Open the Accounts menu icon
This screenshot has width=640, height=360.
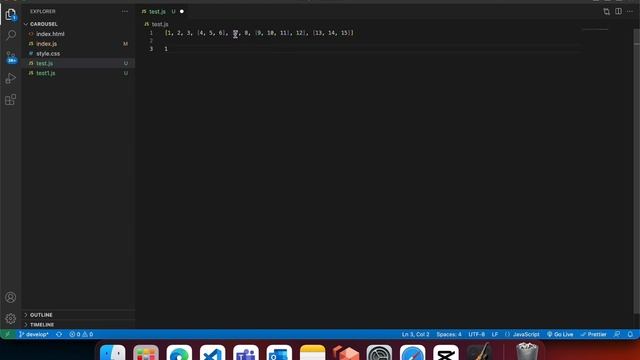point(11,297)
